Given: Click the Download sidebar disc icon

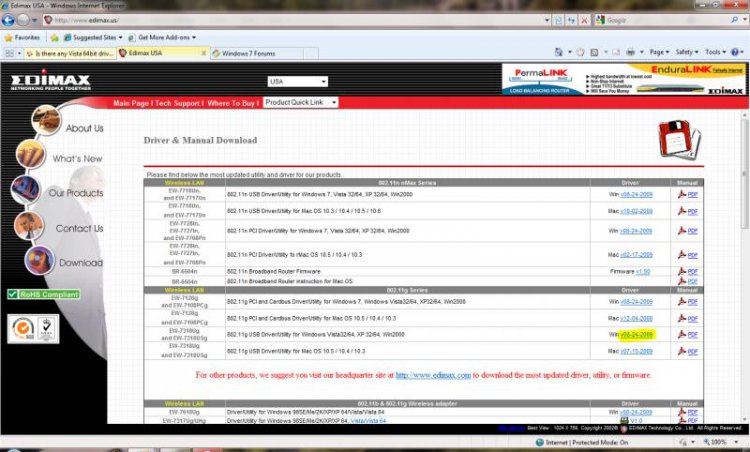Looking at the screenshot, I should tap(40, 260).
